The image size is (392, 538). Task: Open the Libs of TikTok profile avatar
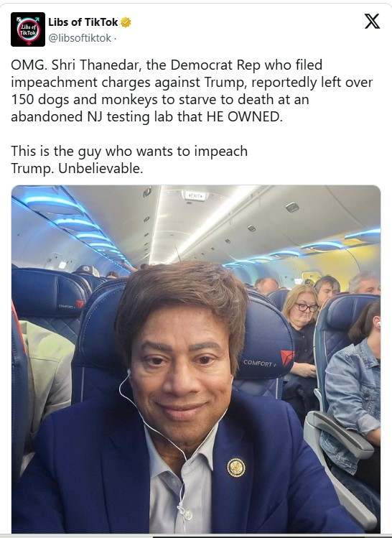coord(28,29)
